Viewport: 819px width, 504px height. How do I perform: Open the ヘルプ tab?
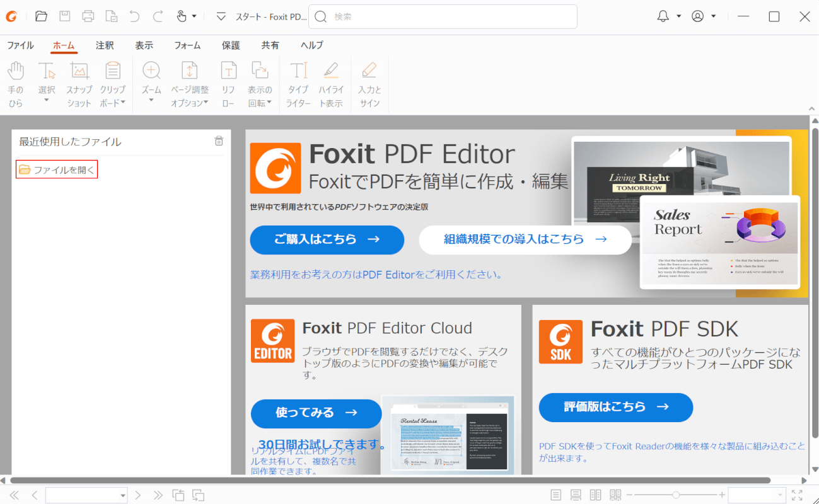point(311,45)
